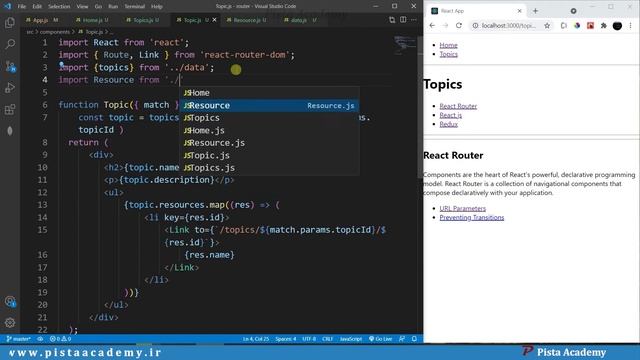Image resolution: width=640 pixels, height=360 pixels.
Task: Go back in the Chrome browser
Action: [x=432, y=25]
